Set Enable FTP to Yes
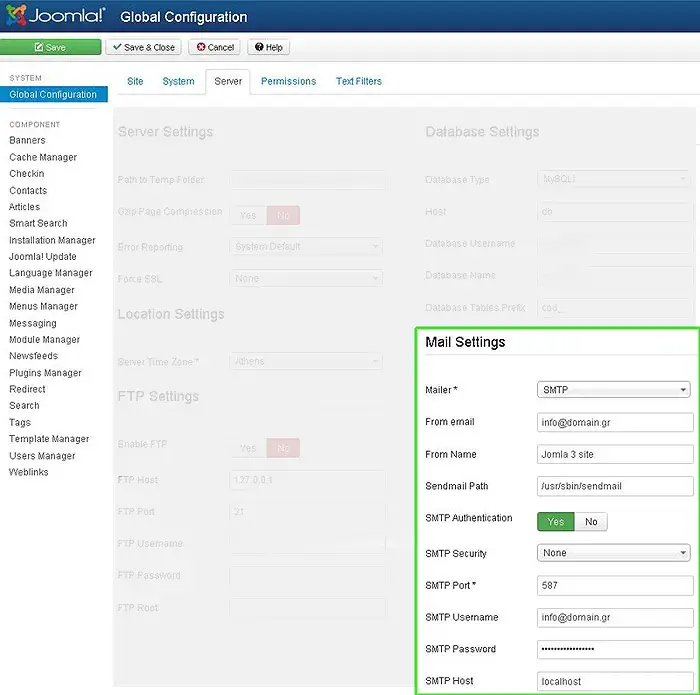 pyautogui.click(x=248, y=448)
